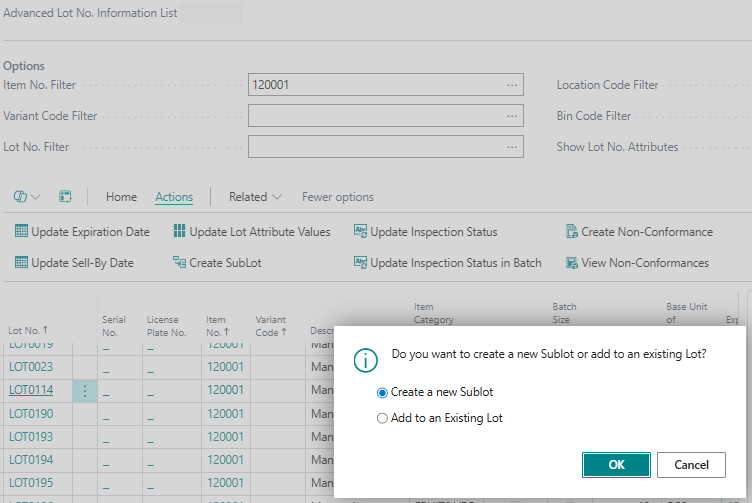Cancel the sublot dialog
This screenshot has width=752, height=503.
(691, 465)
